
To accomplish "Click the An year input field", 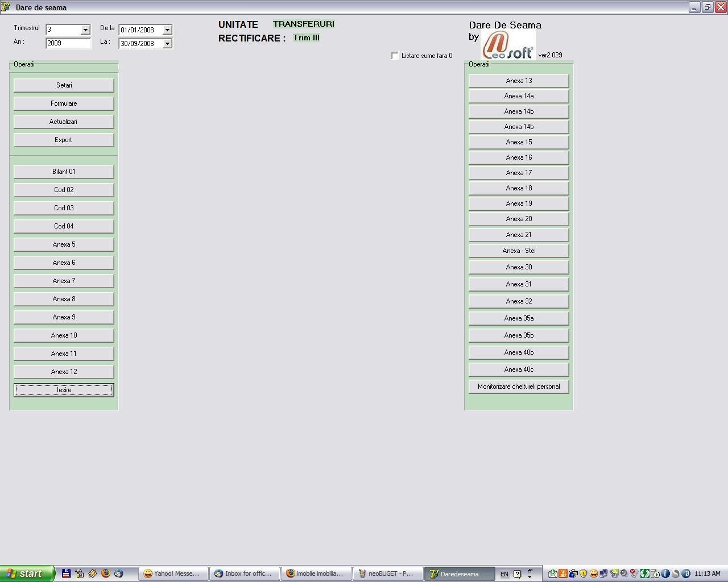I will coord(68,43).
